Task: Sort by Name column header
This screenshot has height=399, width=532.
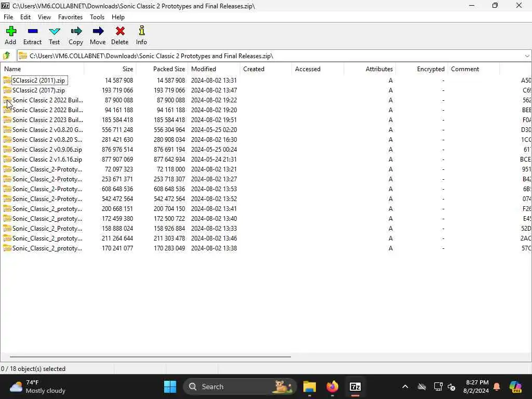Action: click(42, 69)
